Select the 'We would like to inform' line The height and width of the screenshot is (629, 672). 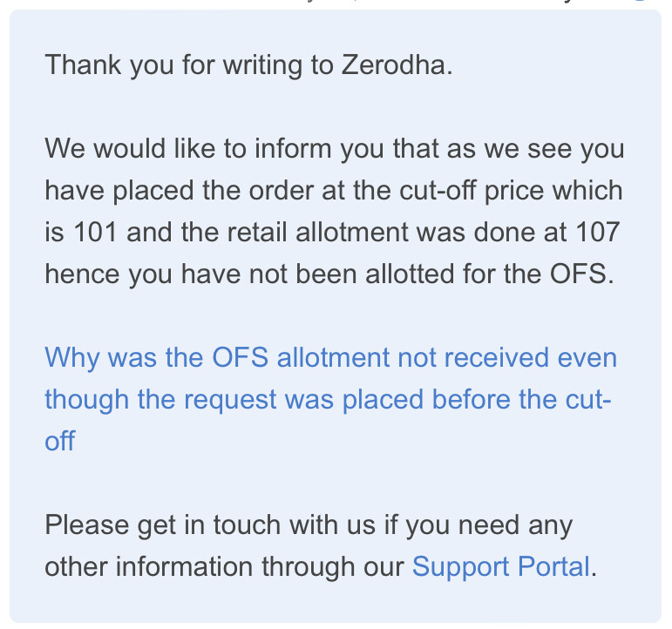coord(335,149)
